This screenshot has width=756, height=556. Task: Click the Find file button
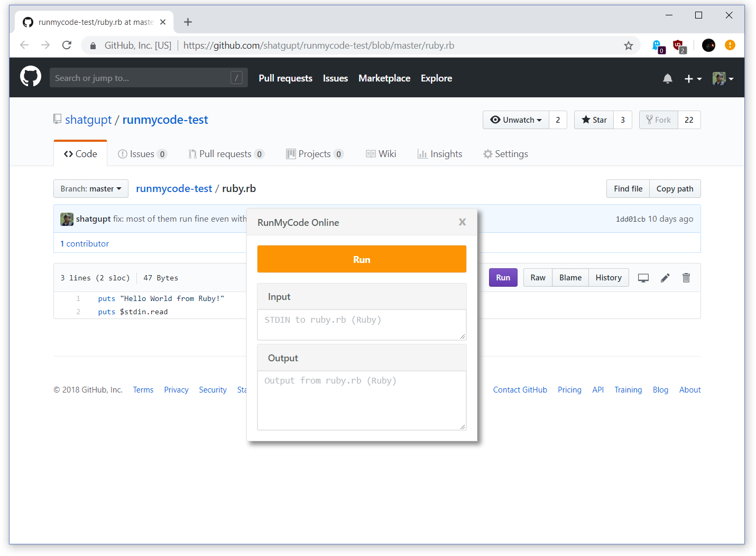coord(628,189)
